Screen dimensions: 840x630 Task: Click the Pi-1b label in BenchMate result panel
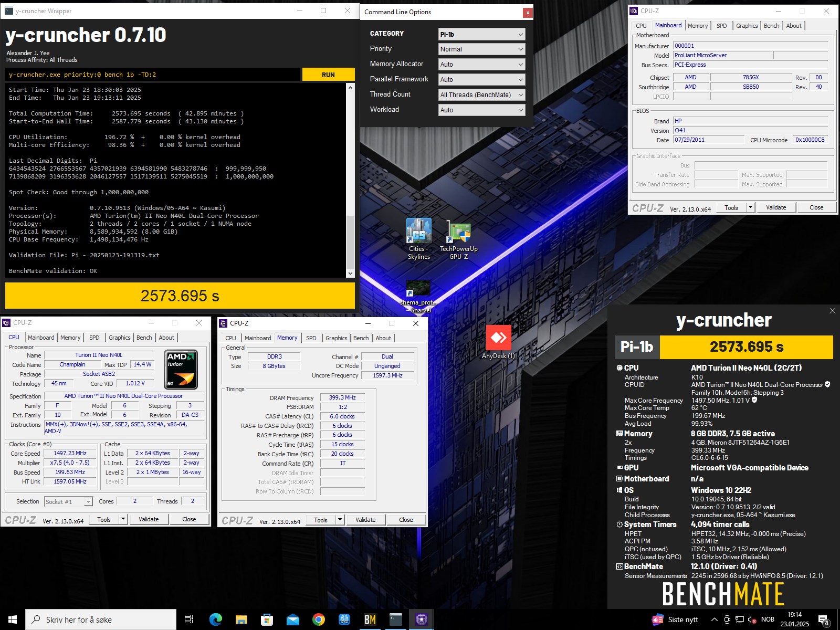637,346
